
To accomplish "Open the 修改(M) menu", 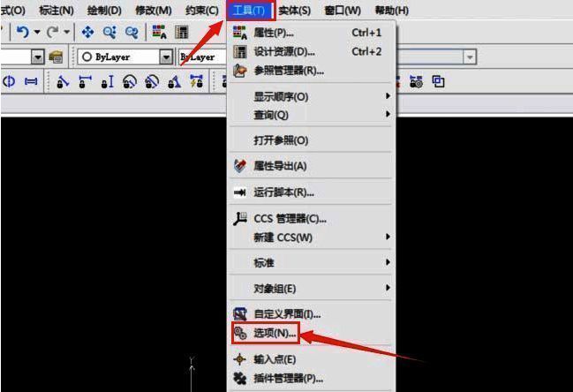I will pyautogui.click(x=153, y=11).
